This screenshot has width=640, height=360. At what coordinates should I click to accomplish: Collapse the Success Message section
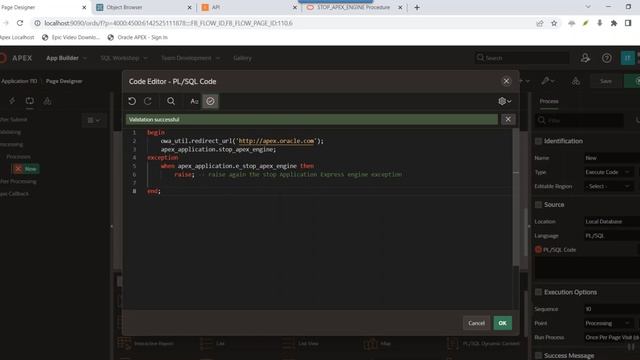[x=538, y=356]
